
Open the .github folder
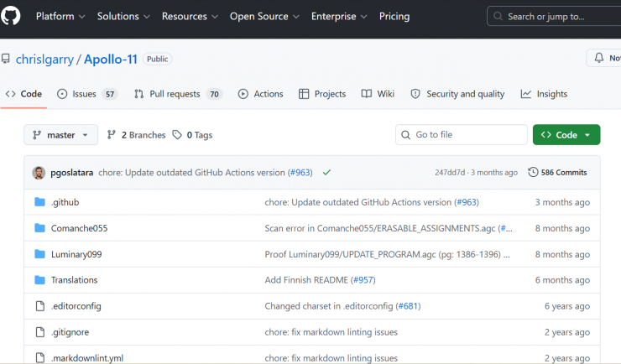tap(65, 202)
